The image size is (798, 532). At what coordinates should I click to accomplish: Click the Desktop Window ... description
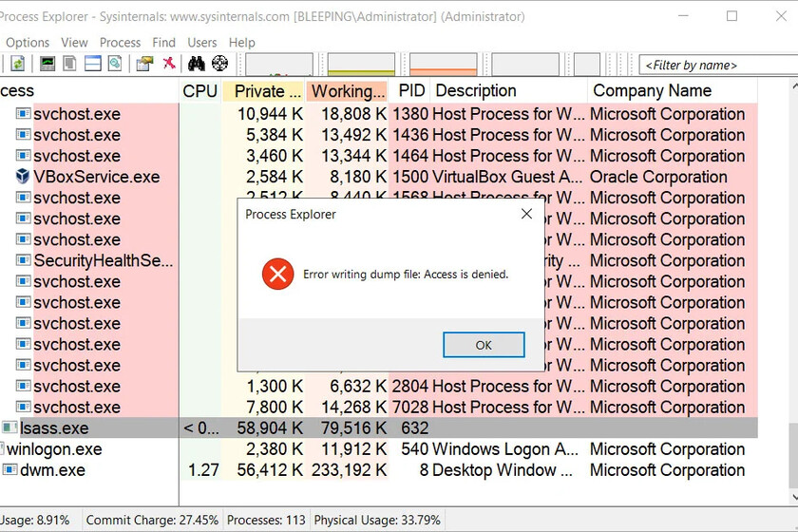click(503, 470)
